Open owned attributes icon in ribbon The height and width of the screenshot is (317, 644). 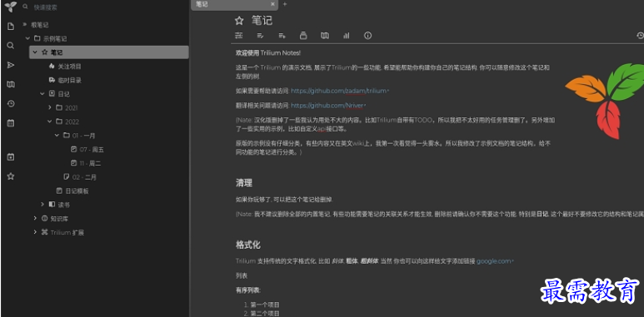[260, 36]
